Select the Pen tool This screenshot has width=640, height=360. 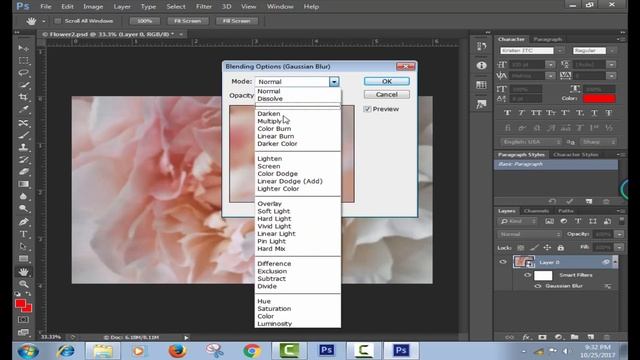[23, 222]
